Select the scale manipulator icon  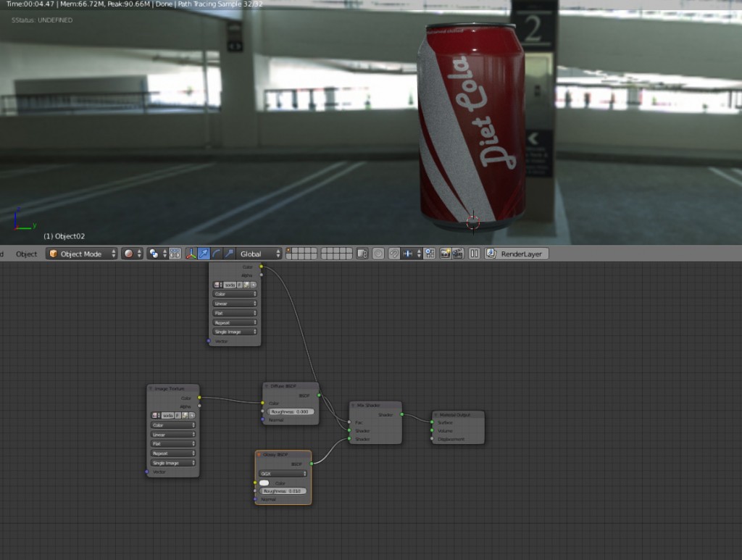[x=229, y=254]
